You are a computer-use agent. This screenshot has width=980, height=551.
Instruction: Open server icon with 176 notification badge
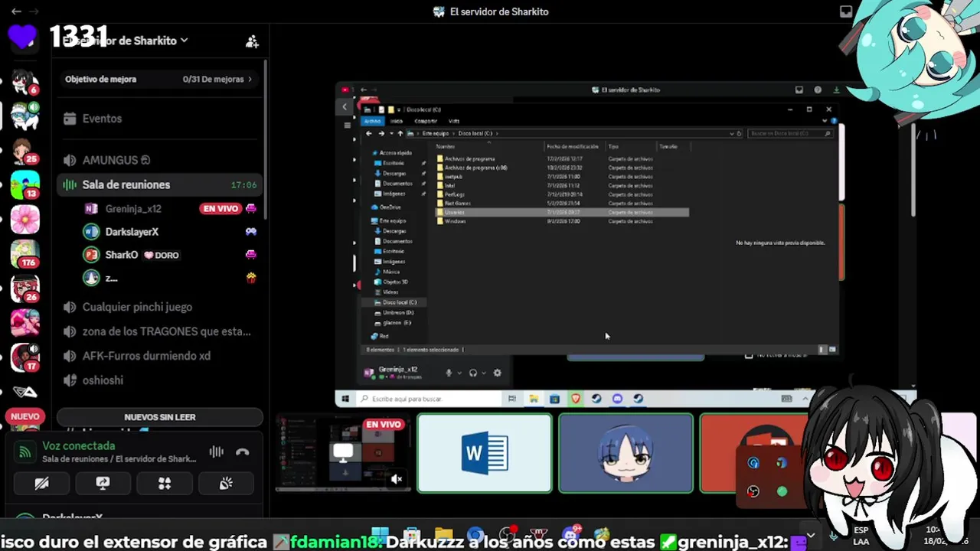[24, 253]
